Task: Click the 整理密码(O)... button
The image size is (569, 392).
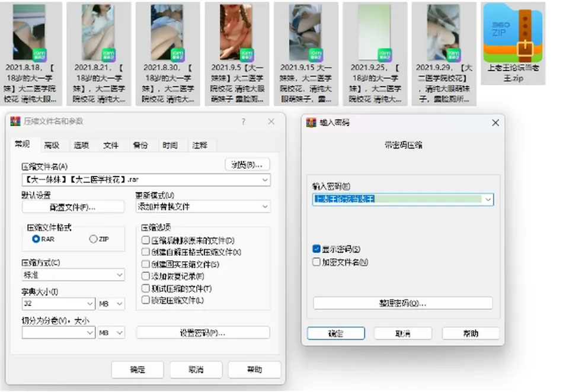Action: click(x=403, y=303)
